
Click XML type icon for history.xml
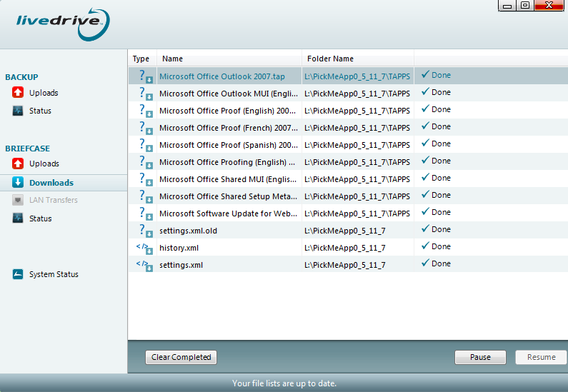point(144,248)
